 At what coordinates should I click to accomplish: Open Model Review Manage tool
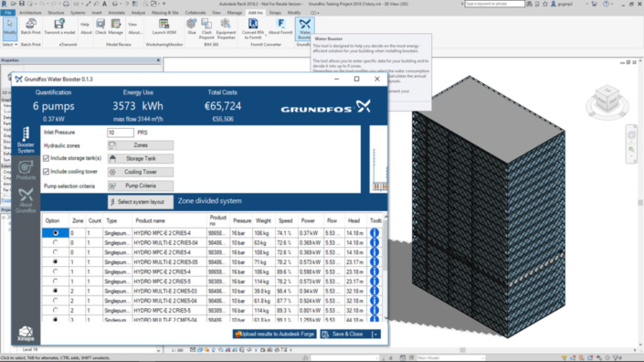[115, 27]
